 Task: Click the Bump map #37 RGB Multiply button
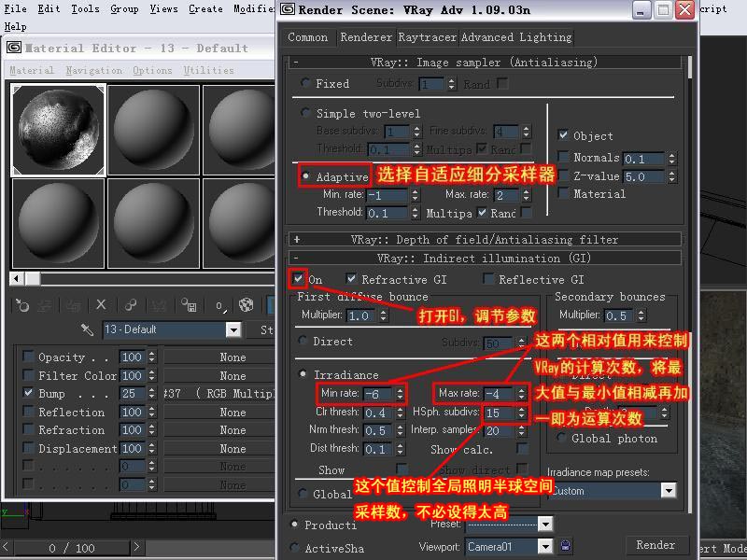coord(219,393)
